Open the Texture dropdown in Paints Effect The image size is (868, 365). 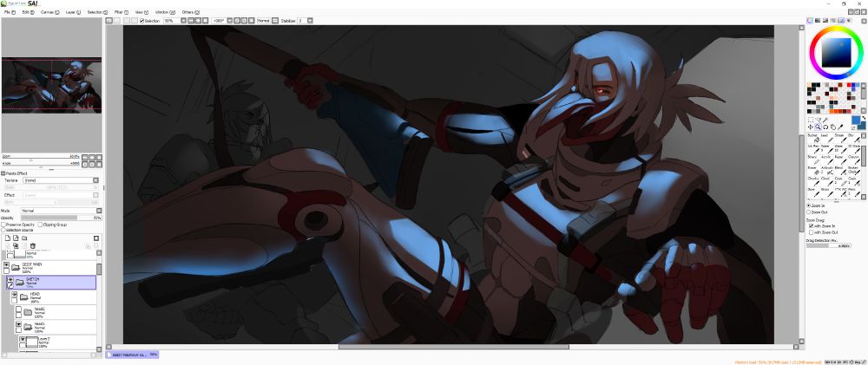coord(95,180)
